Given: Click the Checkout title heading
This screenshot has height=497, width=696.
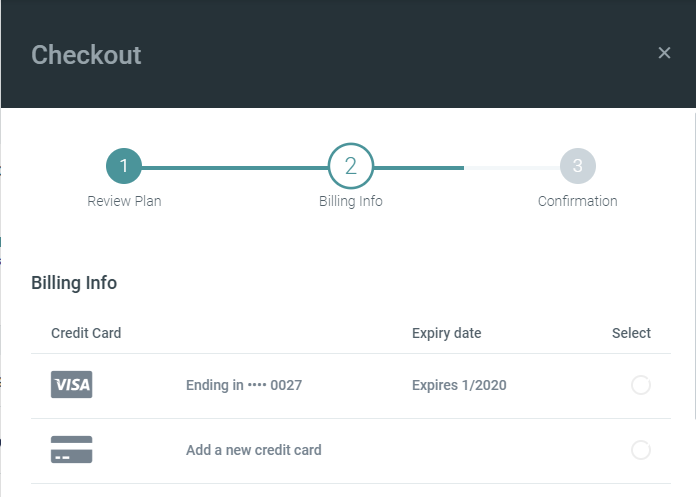Looking at the screenshot, I should click(x=86, y=54).
